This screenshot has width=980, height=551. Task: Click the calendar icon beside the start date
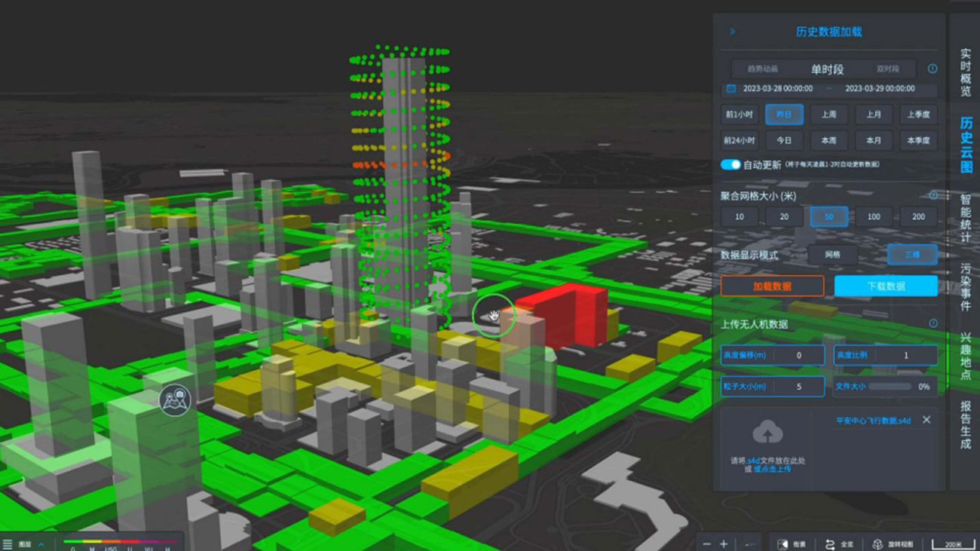tap(730, 89)
